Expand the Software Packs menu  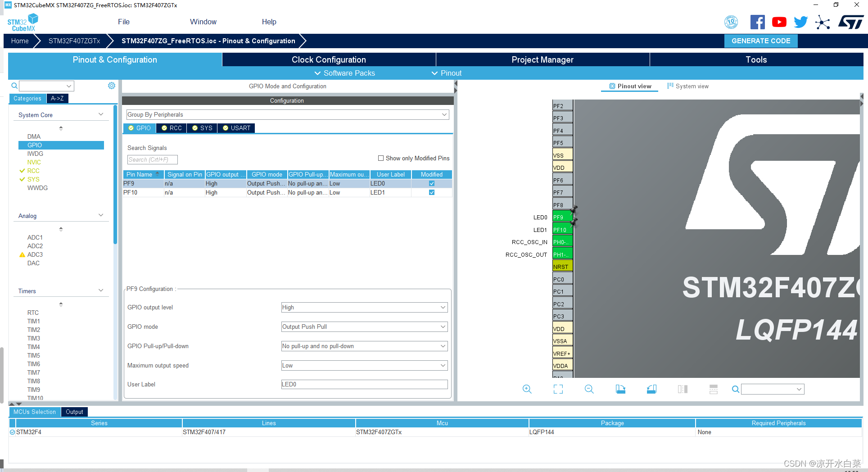[344, 73]
